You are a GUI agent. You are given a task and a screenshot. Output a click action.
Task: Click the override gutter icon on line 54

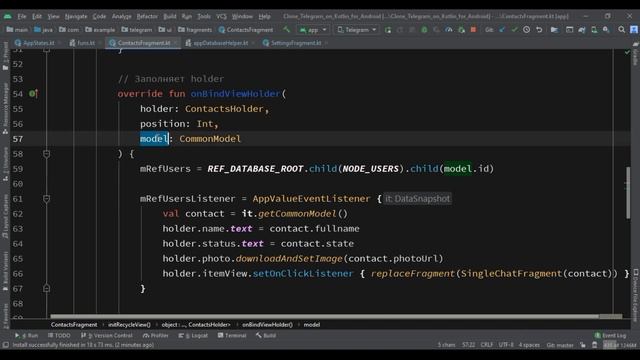coord(33,94)
